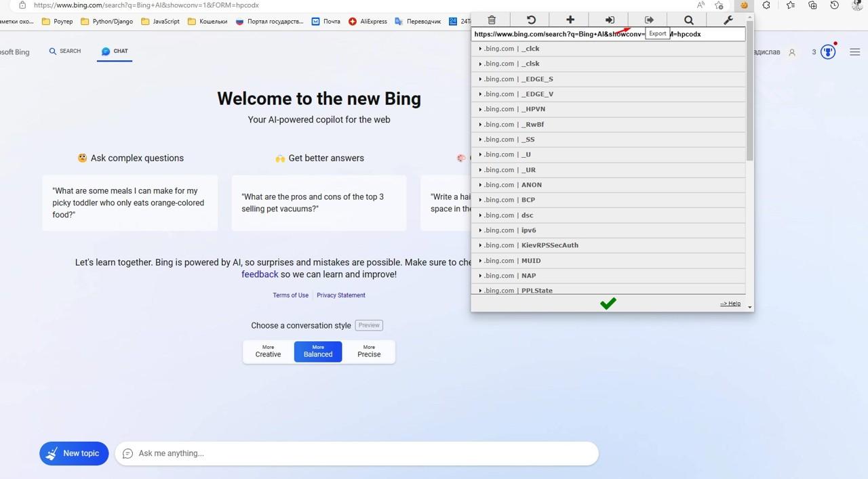Viewport: 868px width, 479px height.
Task: Click the site lock icon in the address bar
Action: pyautogui.click(x=22, y=5)
